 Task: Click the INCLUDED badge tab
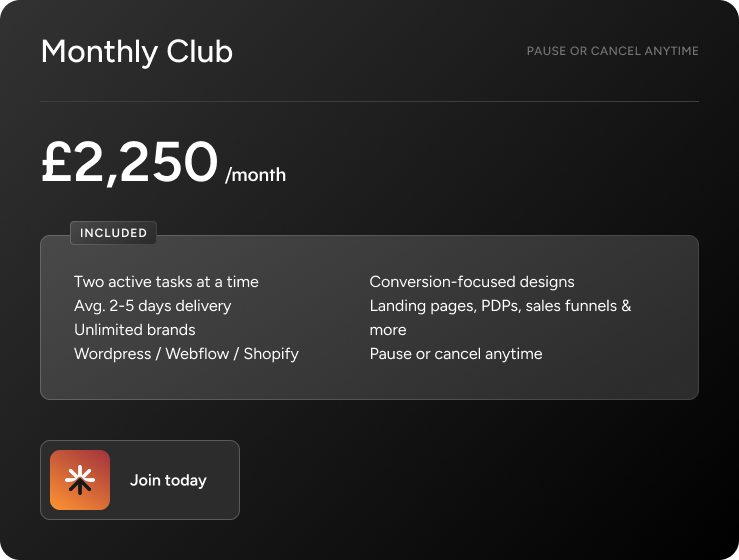pos(113,233)
